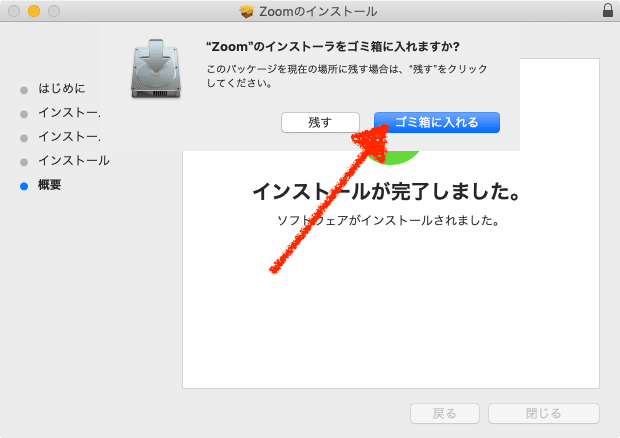Click the ゴミ箱に入れる button
620x438 pixels.
437,123
